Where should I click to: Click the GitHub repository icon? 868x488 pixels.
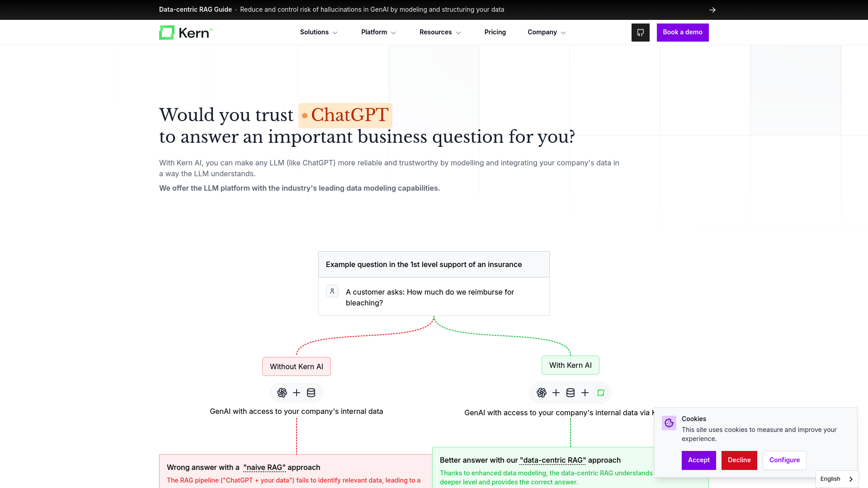coord(640,32)
